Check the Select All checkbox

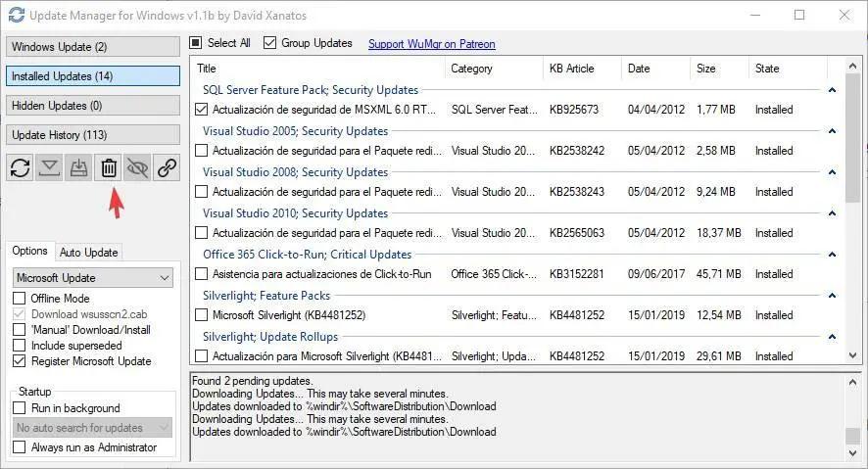coord(196,43)
